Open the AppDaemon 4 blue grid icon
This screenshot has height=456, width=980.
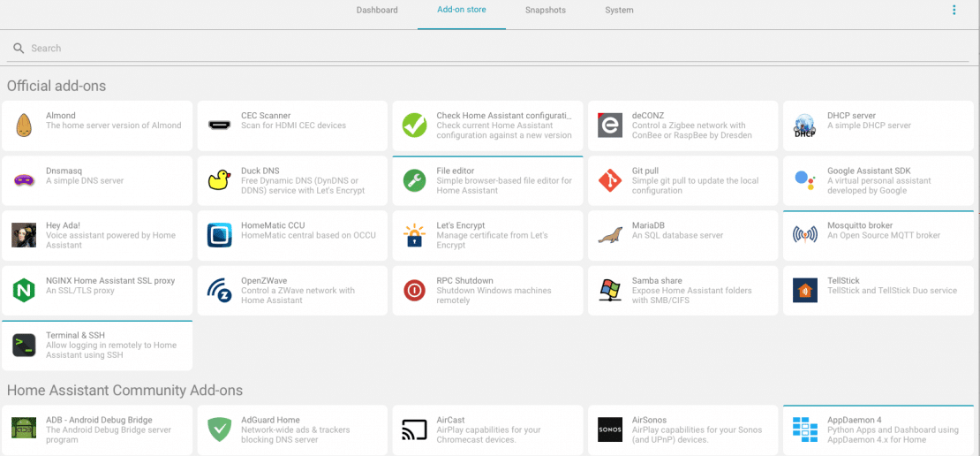[x=805, y=429]
